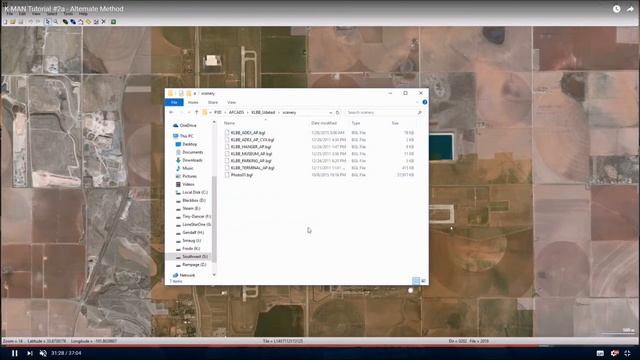Sort files by Type column
640x360 pixels.
[356, 123]
